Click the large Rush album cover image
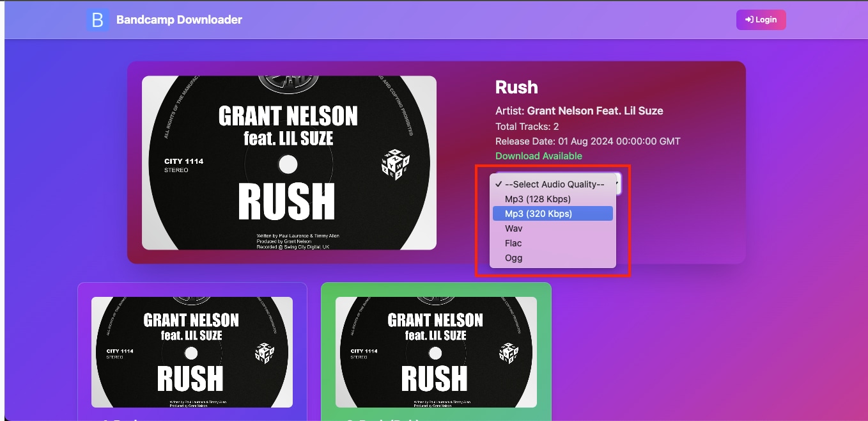This screenshot has width=868, height=421. [x=289, y=163]
